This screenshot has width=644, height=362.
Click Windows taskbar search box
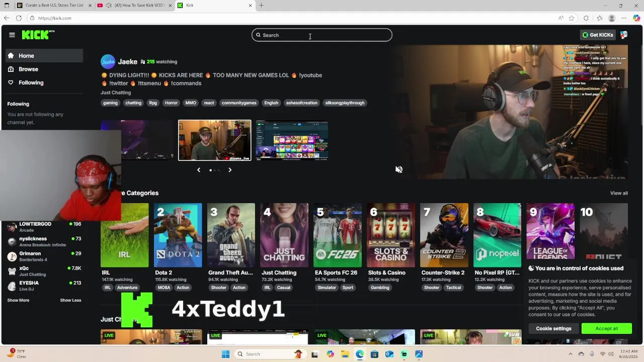click(270, 354)
